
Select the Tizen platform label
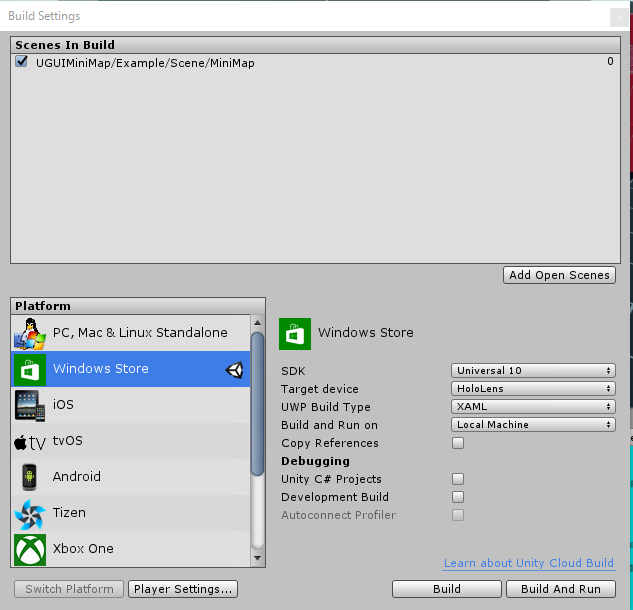pos(69,513)
